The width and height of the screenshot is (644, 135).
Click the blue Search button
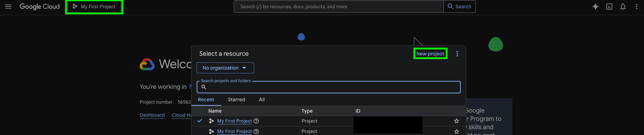pyautogui.click(x=460, y=7)
